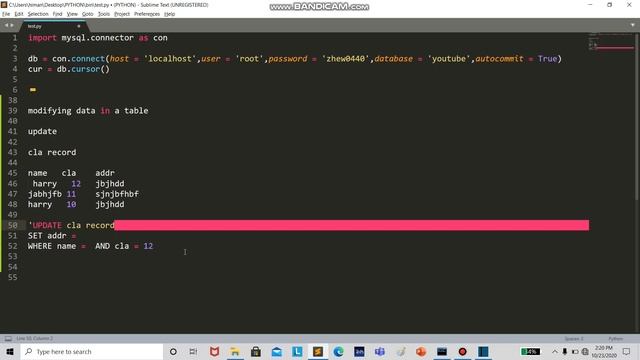
Task: Click 'sjnjbfhbf' on line 47
Action: pyautogui.click(x=117, y=194)
